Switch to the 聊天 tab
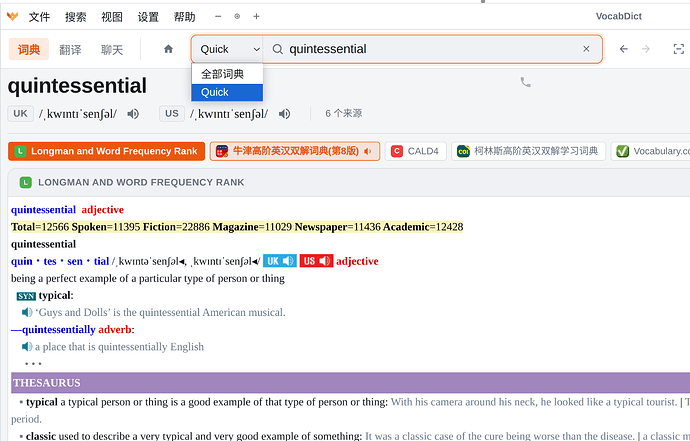Screen dimensions: 690x441 112,50
